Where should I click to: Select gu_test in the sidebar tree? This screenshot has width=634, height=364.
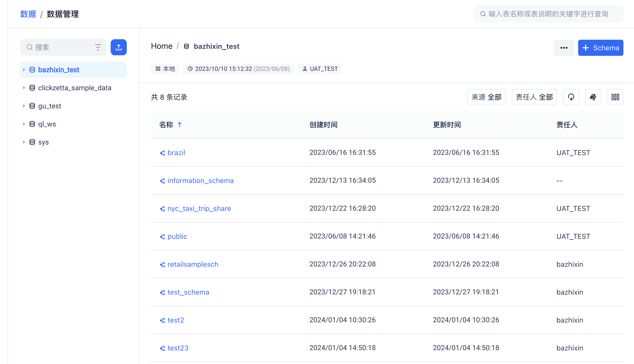50,106
